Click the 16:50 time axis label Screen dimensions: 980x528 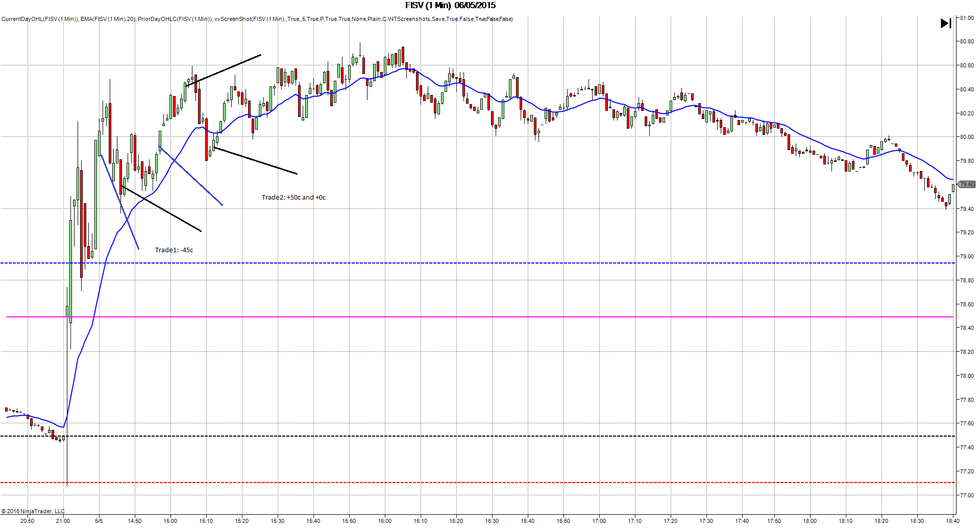pos(563,521)
